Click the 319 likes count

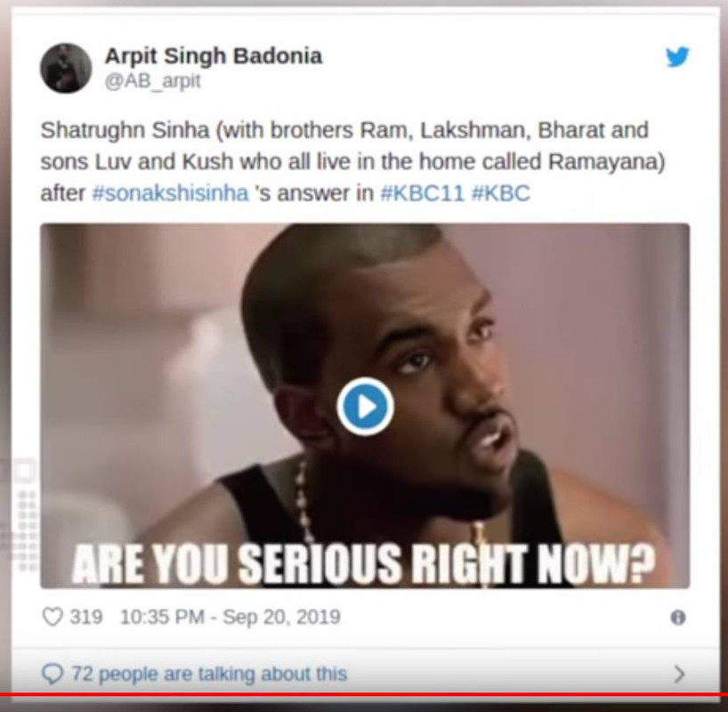pos(86,617)
